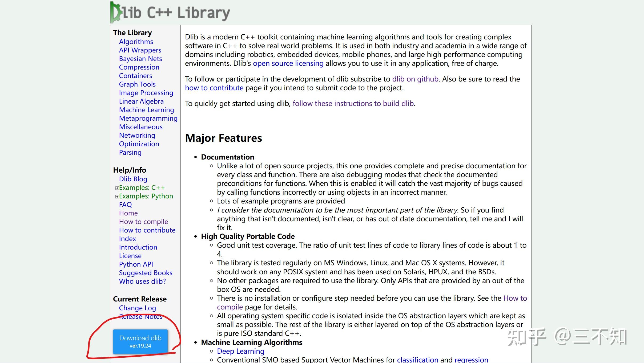Open API Wrappers in the sidebar
This screenshot has height=363, width=644.
click(140, 50)
